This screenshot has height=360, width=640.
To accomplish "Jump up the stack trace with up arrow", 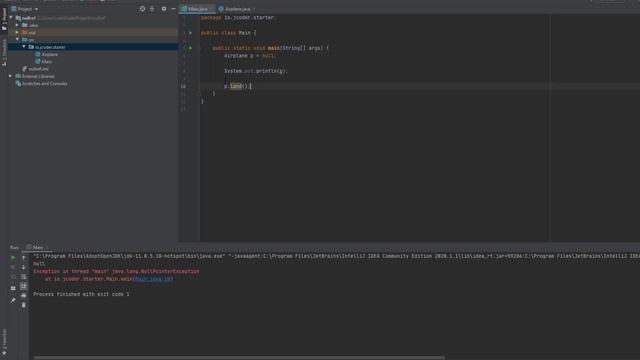I will 24,258.
